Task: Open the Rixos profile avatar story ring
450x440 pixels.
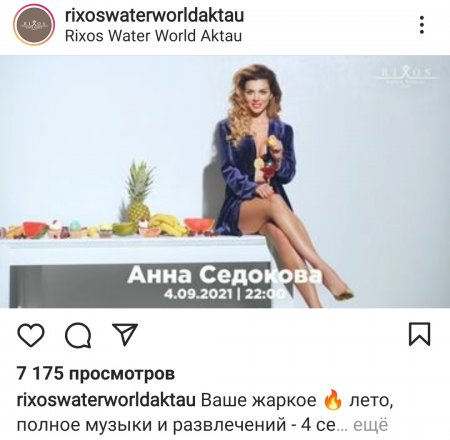Action: (x=34, y=25)
